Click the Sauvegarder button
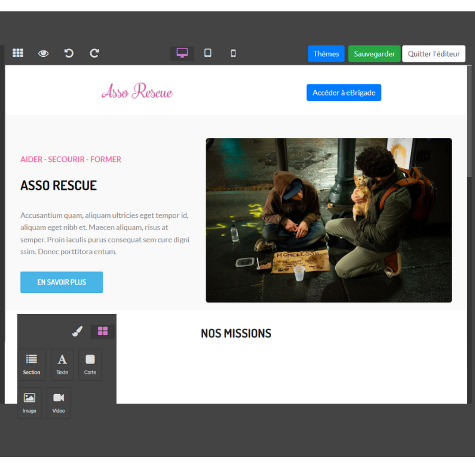Viewport: 475px width, 476px height. pos(374,54)
